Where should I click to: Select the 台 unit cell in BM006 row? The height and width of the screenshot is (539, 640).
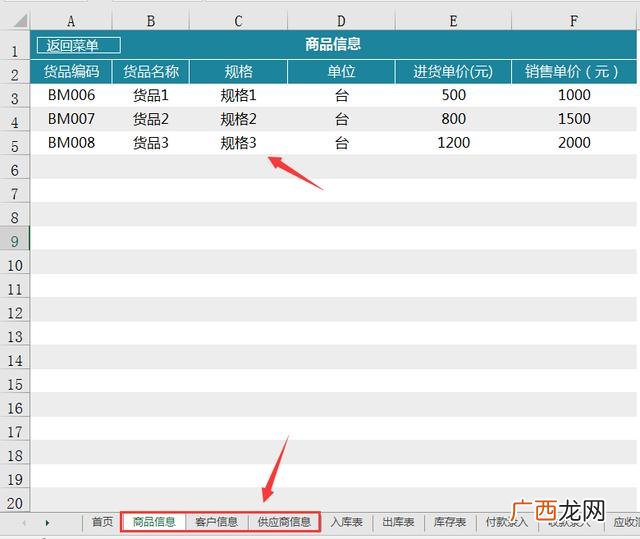(x=341, y=95)
